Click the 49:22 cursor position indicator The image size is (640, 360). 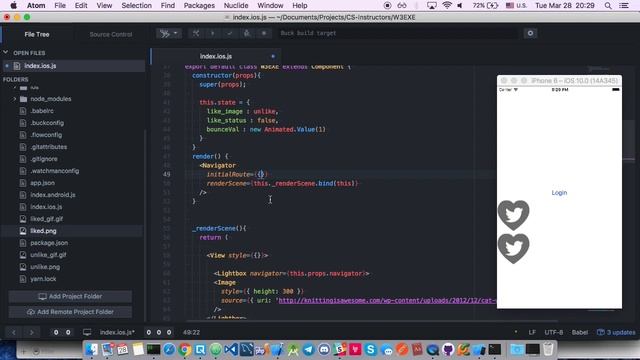(191, 333)
